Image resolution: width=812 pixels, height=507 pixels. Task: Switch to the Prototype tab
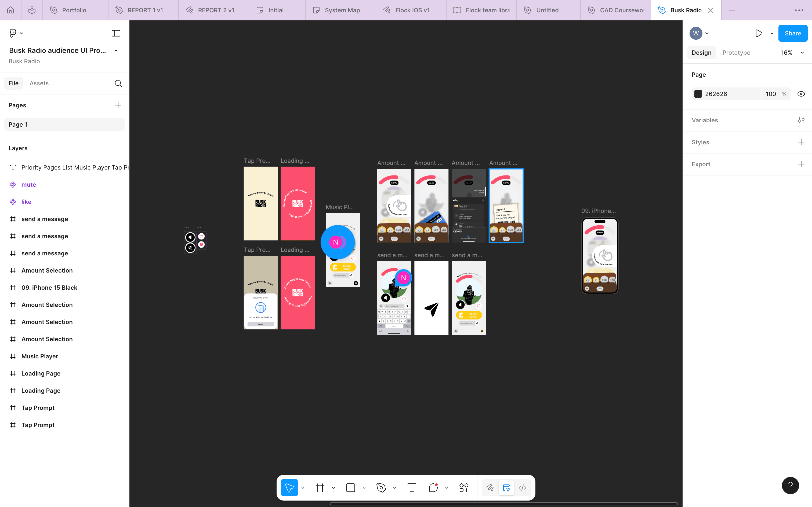point(736,53)
